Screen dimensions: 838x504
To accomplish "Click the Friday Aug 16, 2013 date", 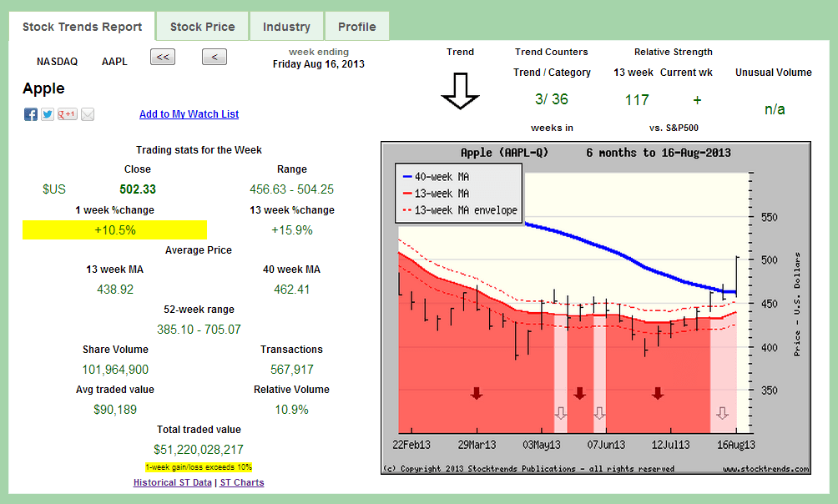I will coord(319,64).
